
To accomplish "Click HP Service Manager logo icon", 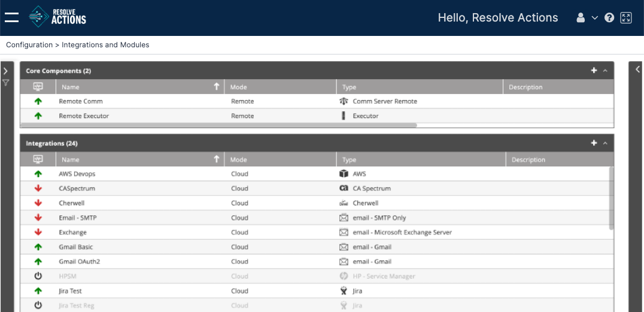I will pyautogui.click(x=344, y=276).
